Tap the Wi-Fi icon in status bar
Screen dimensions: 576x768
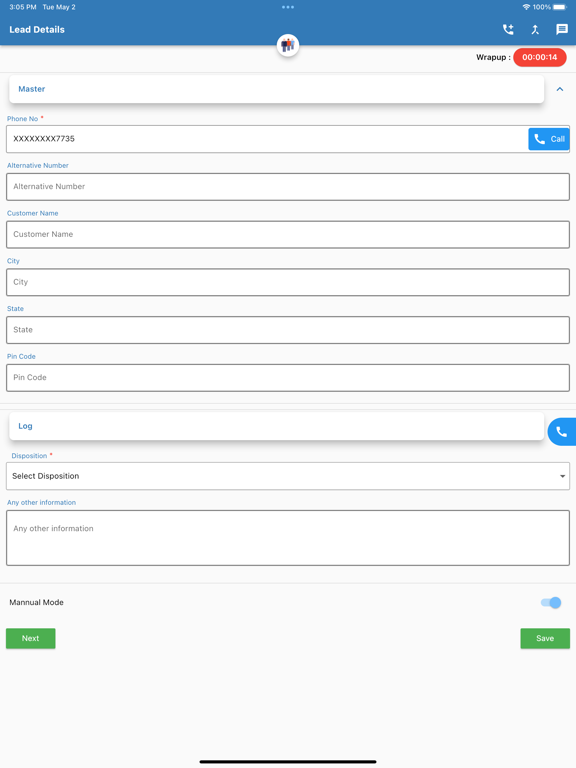tap(526, 7)
